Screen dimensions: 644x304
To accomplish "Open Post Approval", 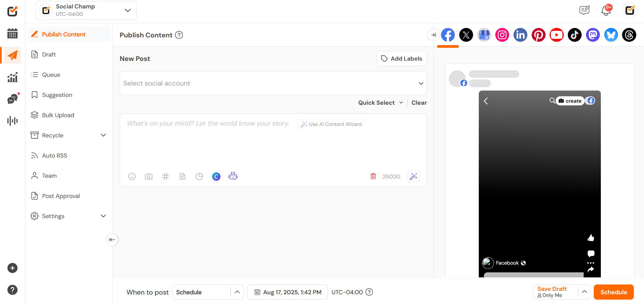I will [x=69, y=196].
